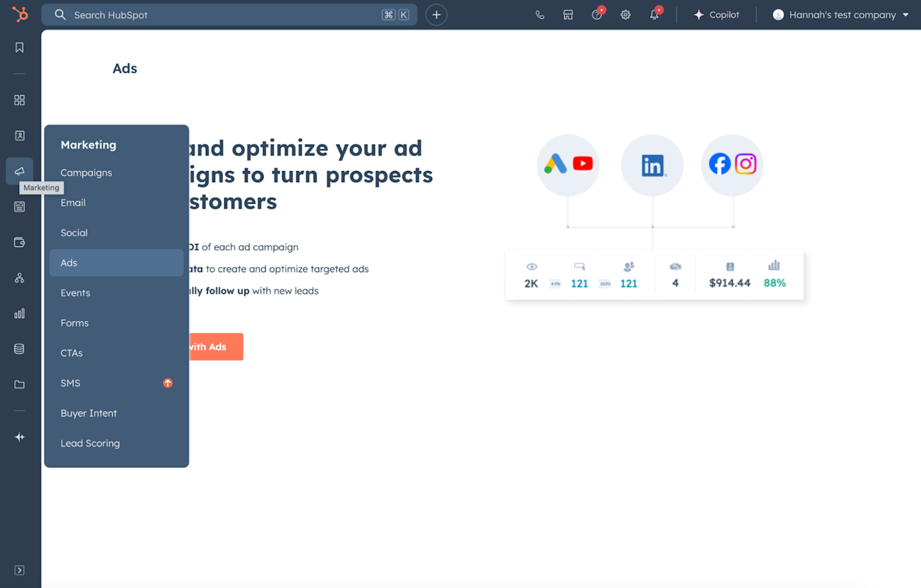
Task: Open the Bookmarks sidebar icon
Action: click(19, 47)
